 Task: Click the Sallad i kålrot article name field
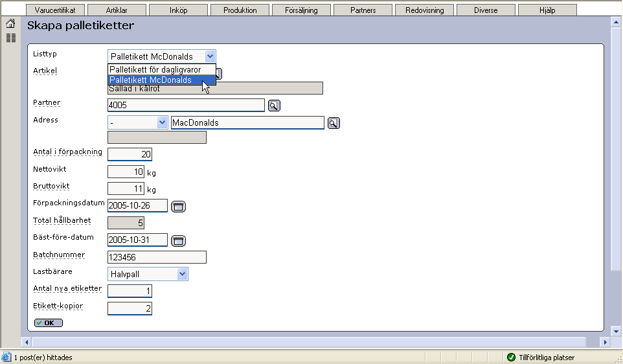tap(215, 89)
